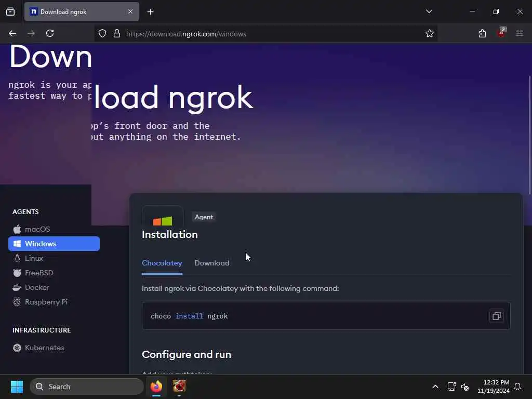
Task: Go back to the previous page
Action: pyautogui.click(x=12, y=34)
